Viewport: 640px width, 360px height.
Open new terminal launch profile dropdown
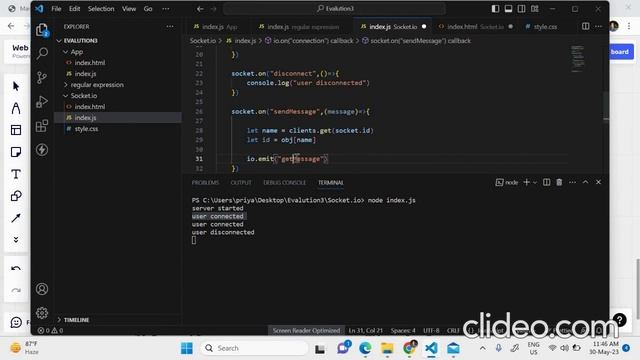tap(535, 182)
